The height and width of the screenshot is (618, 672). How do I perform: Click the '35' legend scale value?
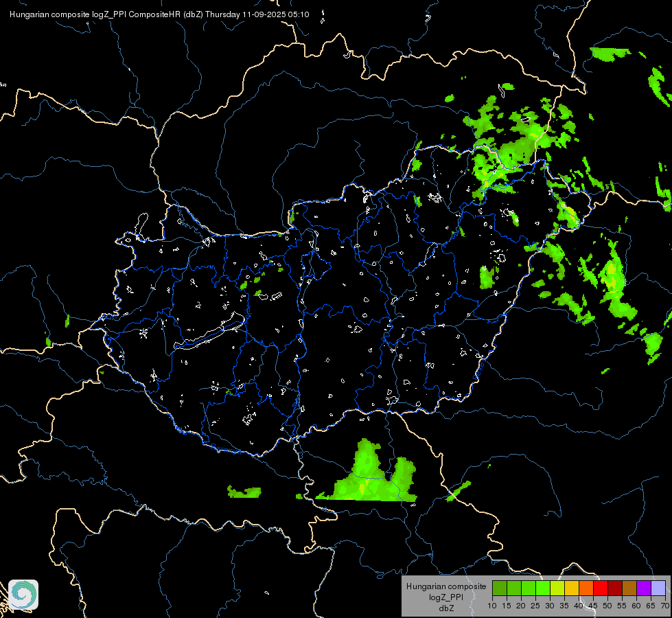point(564,606)
